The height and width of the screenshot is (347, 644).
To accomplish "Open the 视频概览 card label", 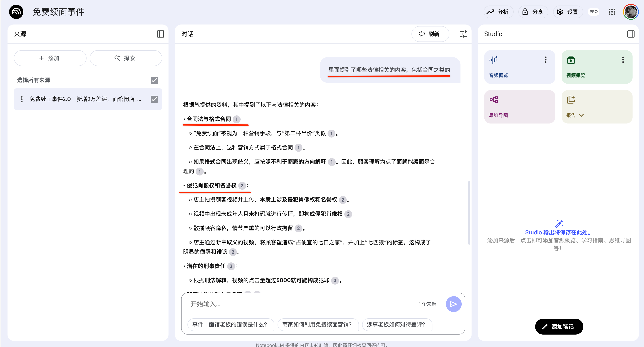I will tap(575, 75).
